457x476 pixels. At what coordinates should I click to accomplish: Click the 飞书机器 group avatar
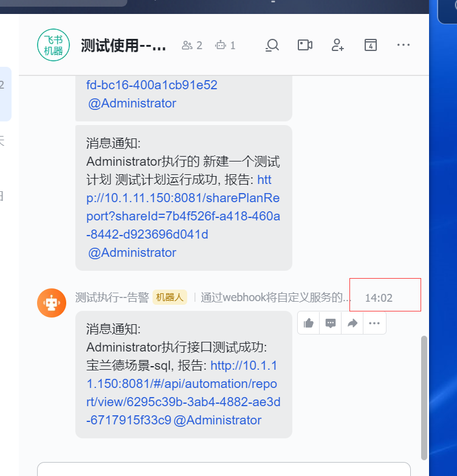click(53, 45)
